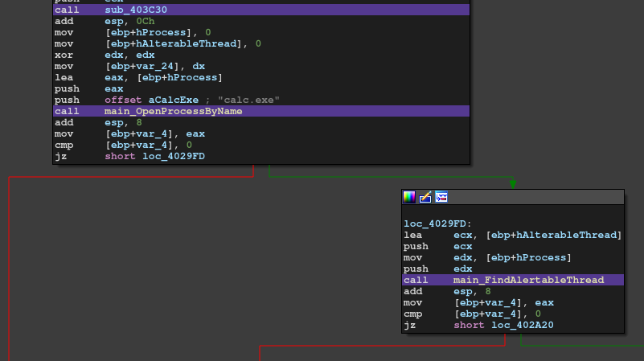This screenshot has height=361, width=644.
Task: Click the 'mov [ebp+var_4], eax' line in the upper block
Action: (129, 134)
